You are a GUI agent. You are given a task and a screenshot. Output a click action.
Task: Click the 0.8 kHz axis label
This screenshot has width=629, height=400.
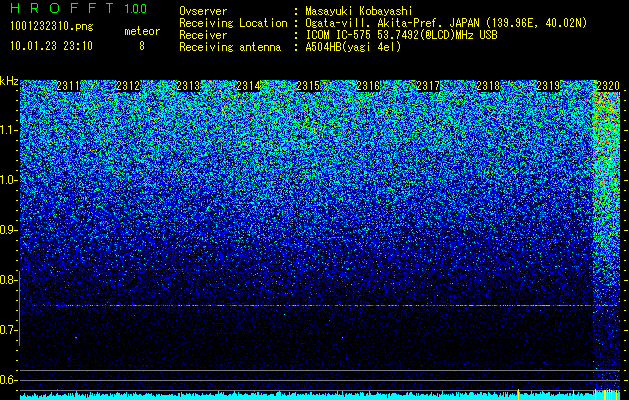8,280
